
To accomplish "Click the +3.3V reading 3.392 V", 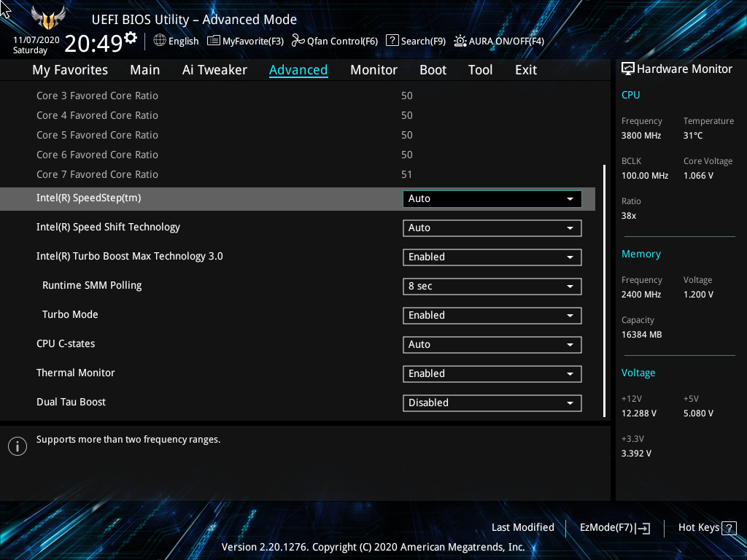I will [636, 454].
